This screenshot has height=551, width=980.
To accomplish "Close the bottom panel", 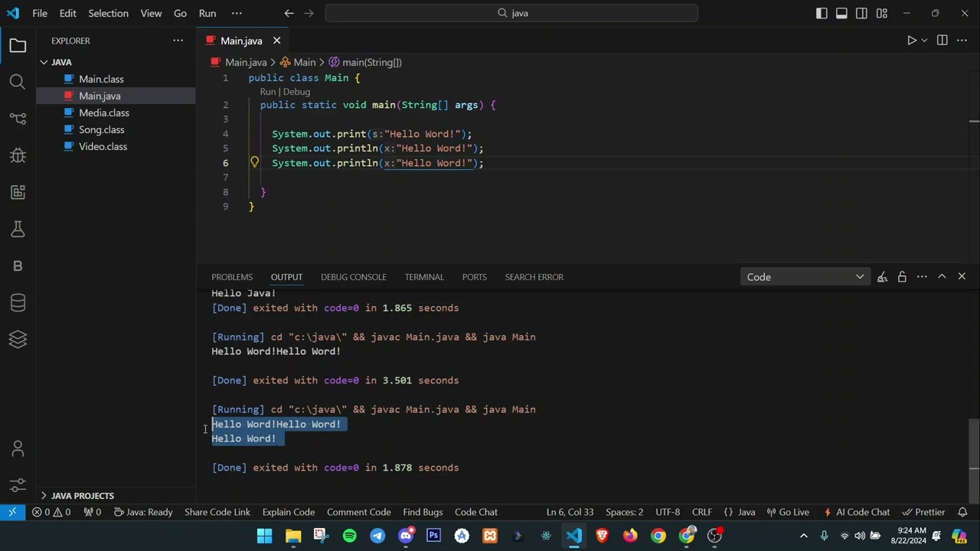I will click(x=962, y=277).
